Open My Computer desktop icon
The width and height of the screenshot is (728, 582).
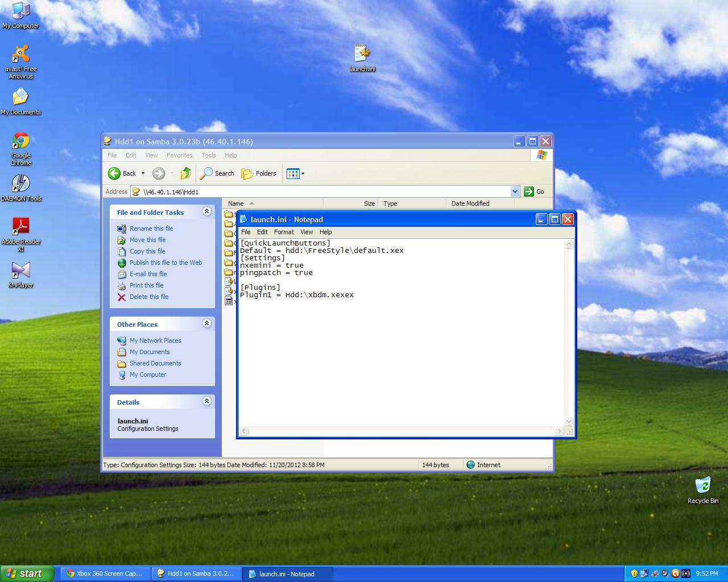[20, 15]
